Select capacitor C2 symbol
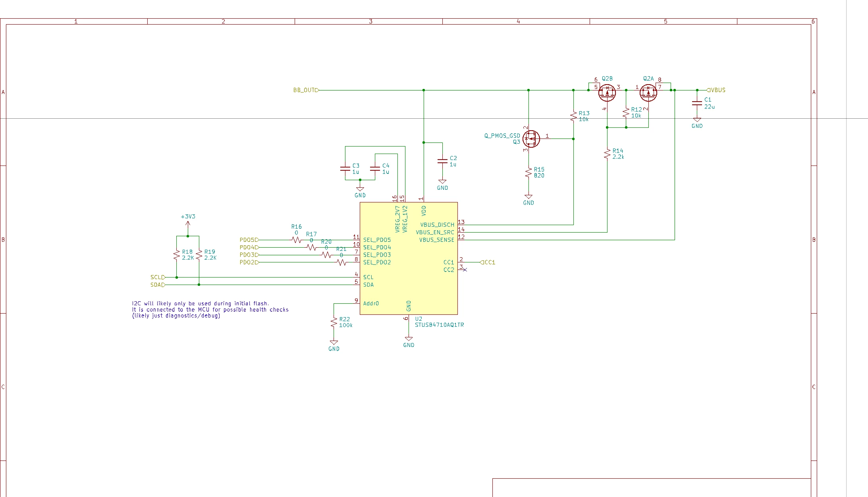 tap(442, 161)
